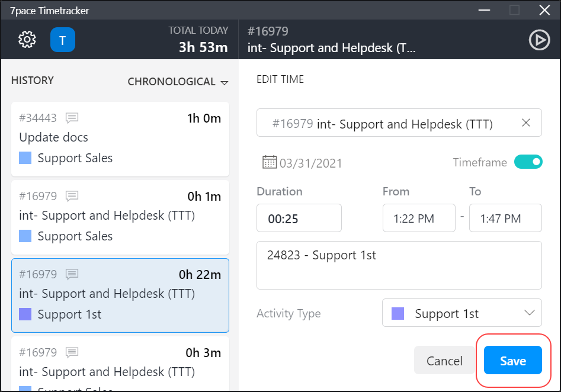Click the #34443 work item number
This screenshot has height=392, width=561.
[x=38, y=118]
